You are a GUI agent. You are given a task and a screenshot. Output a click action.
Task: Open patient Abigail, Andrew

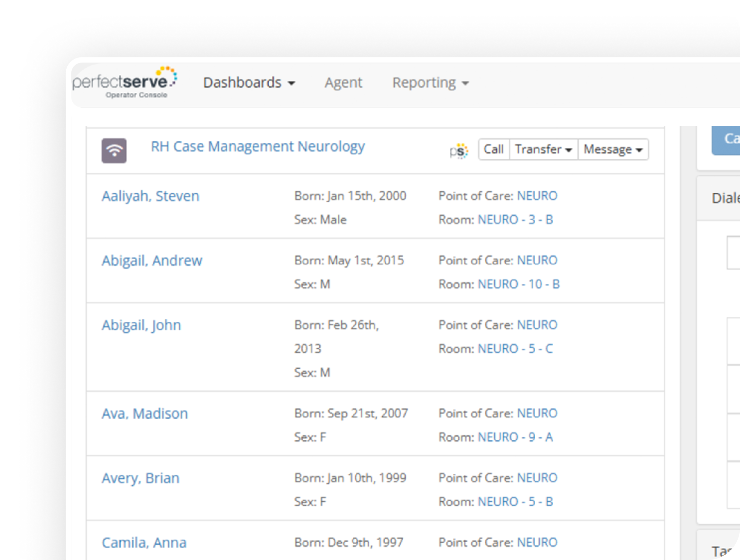152,261
